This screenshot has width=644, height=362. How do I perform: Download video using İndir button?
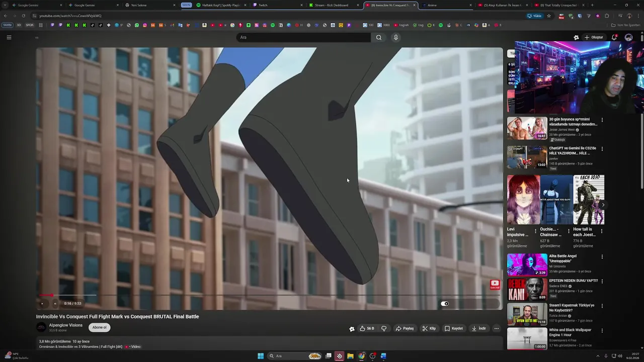tap(478, 328)
